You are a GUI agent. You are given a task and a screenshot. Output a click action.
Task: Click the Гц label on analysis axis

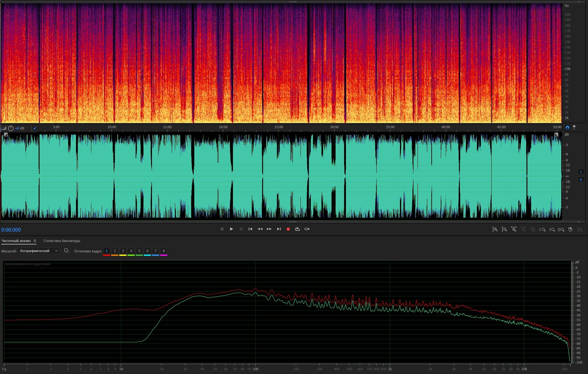[4, 369]
